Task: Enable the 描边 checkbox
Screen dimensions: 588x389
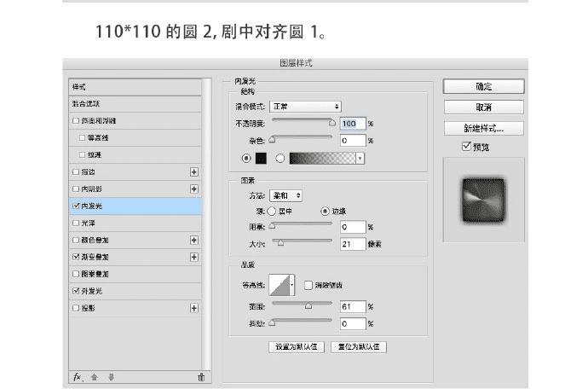Action: click(76, 172)
